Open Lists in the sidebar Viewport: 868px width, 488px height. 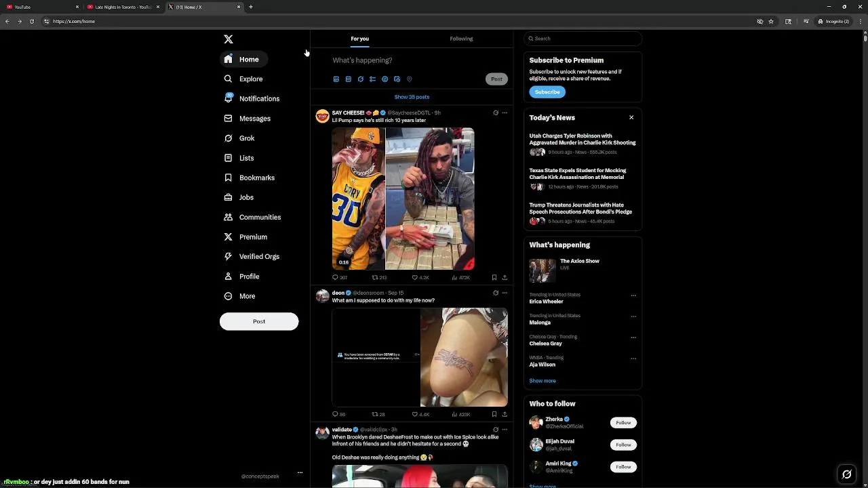point(239,158)
